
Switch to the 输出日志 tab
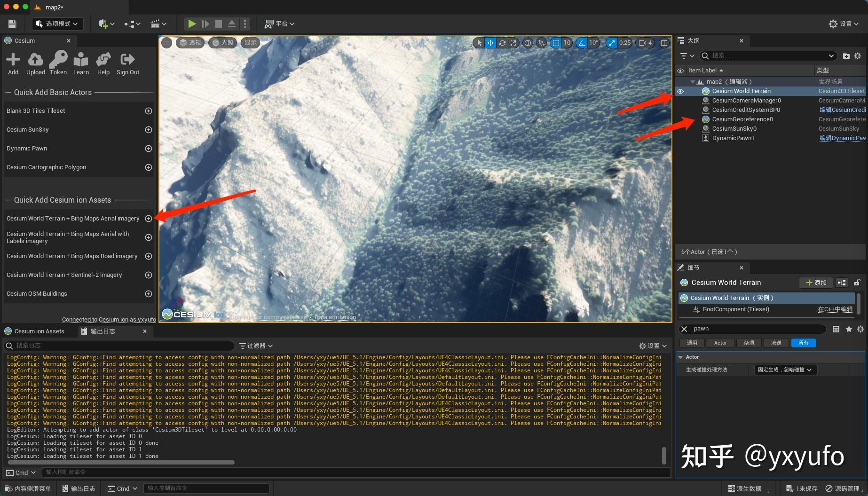coord(102,331)
